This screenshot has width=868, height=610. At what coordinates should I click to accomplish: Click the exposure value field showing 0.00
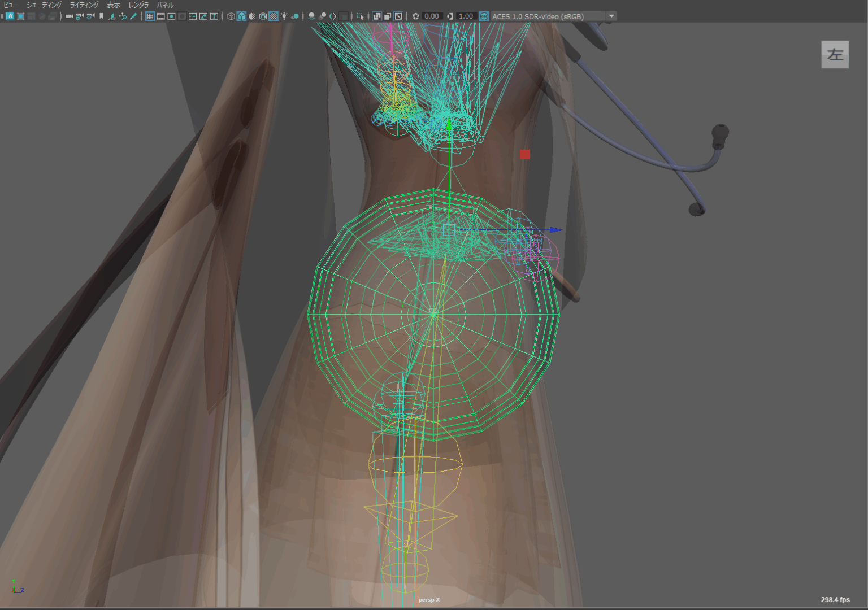pyautogui.click(x=432, y=16)
